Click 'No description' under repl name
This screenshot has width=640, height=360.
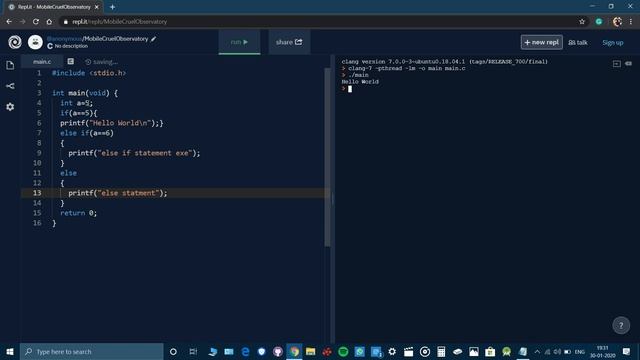point(71,46)
